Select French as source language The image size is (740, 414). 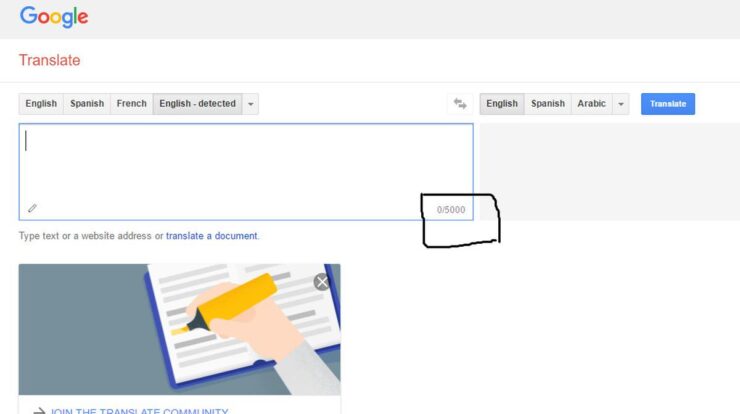tap(132, 104)
